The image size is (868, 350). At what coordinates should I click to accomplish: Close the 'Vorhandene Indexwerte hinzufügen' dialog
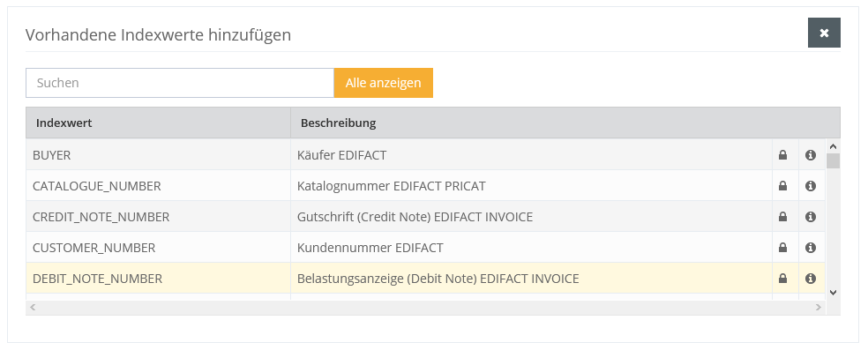click(x=824, y=33)
